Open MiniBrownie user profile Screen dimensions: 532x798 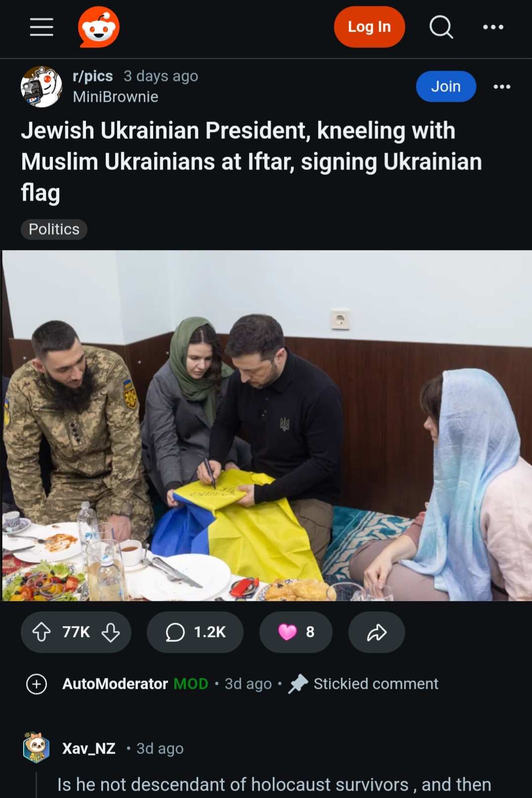tap(116, 97)
